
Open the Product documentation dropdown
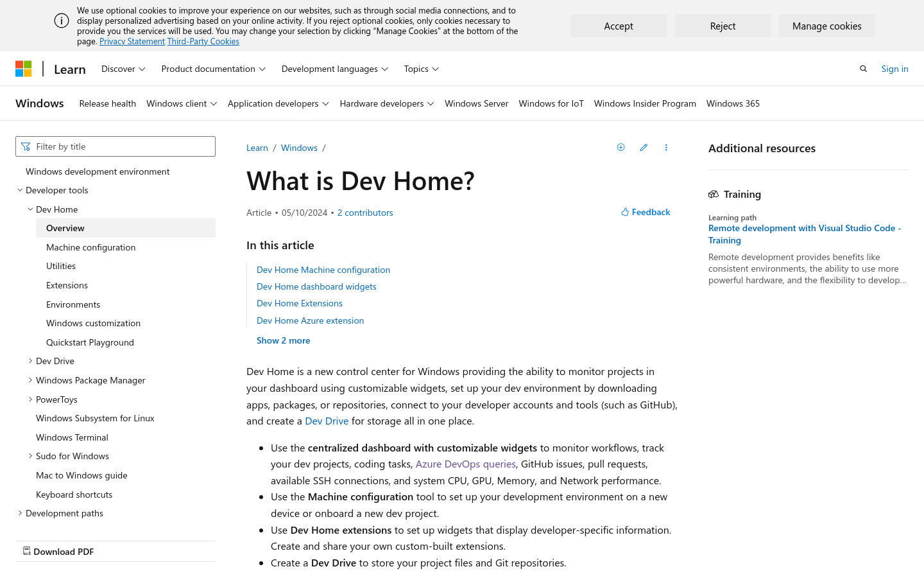point(214,69)
